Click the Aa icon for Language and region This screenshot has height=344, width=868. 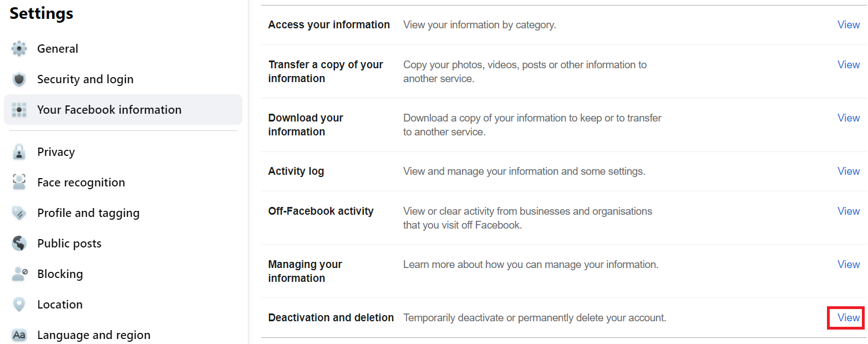tap(19, 335)
